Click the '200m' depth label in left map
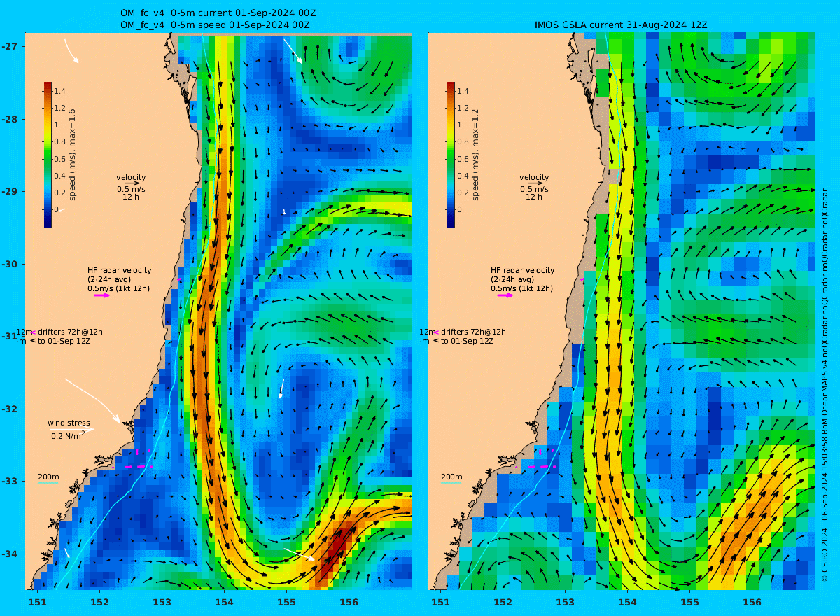The width and height of the screenshot is (840, 616). pos(48,477)
